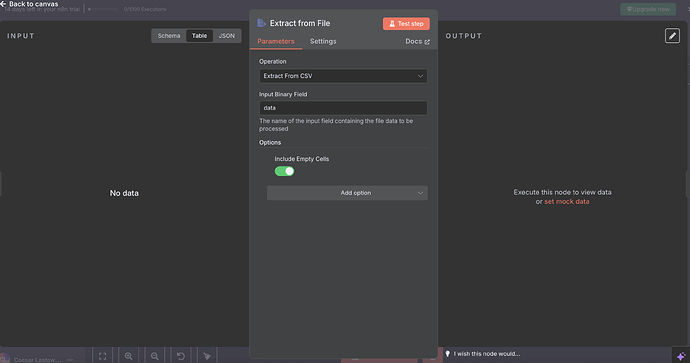Click the Upgrade now button

(x=648, y=9)
